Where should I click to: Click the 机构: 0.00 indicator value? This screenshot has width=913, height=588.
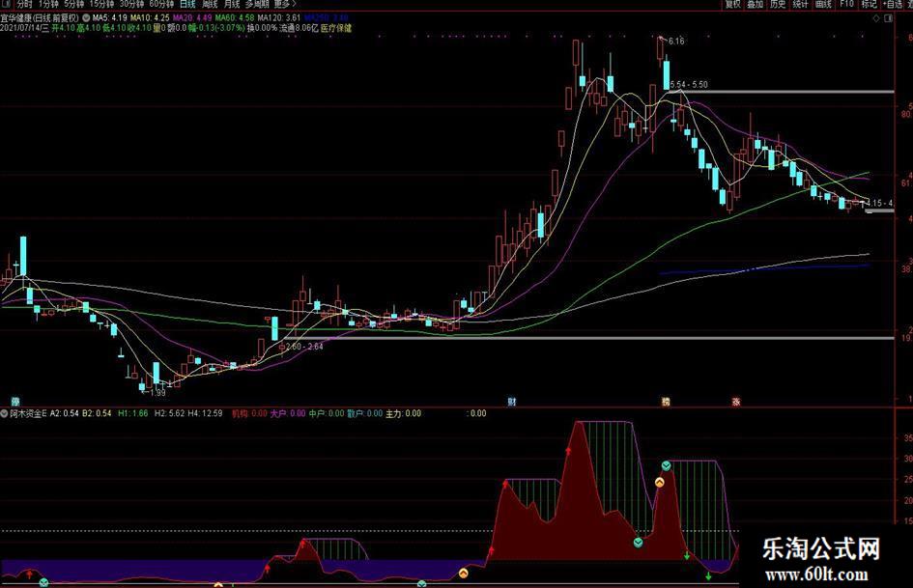coord(249,413)
